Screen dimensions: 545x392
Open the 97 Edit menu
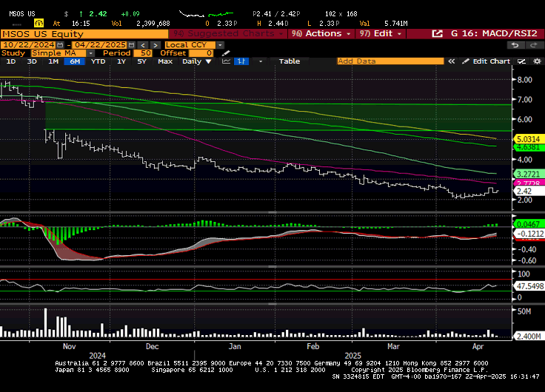click(x=381, y=34)
